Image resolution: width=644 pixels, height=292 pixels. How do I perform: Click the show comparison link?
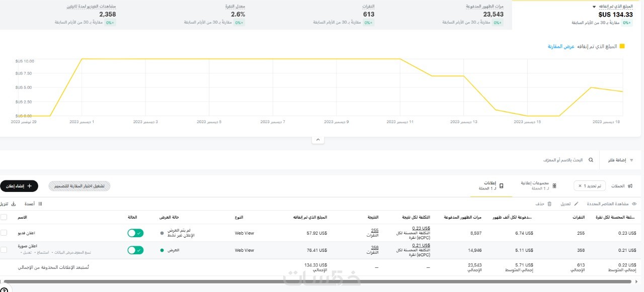click(561, 46)
